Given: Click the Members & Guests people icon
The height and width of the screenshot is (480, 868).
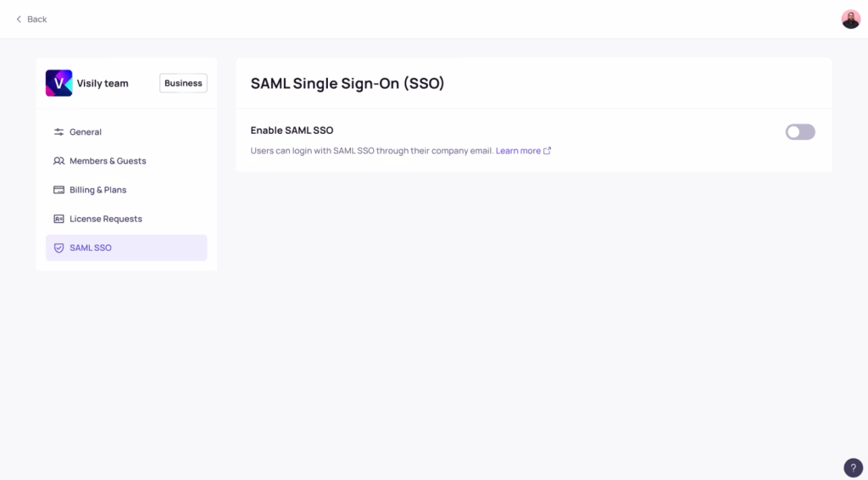Looking at the screenshot, I should (58, 161).
